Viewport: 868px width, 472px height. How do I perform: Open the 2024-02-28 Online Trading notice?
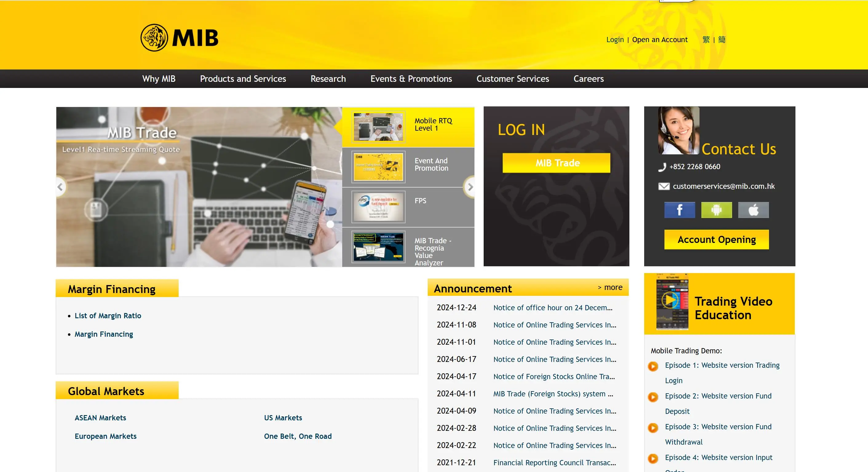[555, 428]
